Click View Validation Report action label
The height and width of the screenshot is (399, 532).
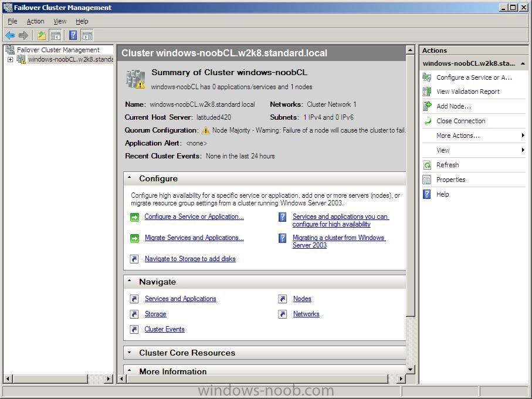point(468,92)
